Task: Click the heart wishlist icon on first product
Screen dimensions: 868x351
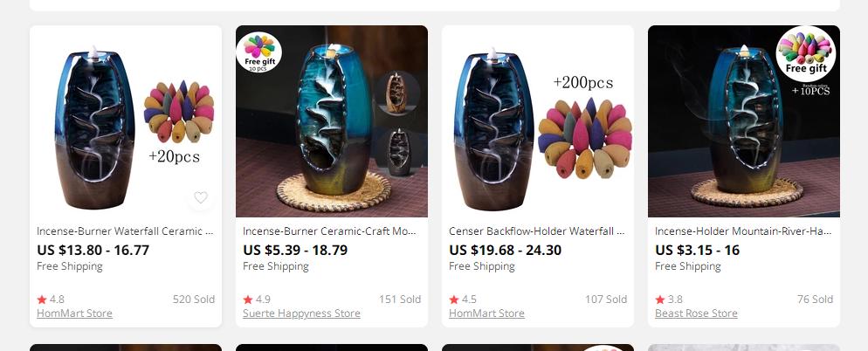Action: coord(200,197)
